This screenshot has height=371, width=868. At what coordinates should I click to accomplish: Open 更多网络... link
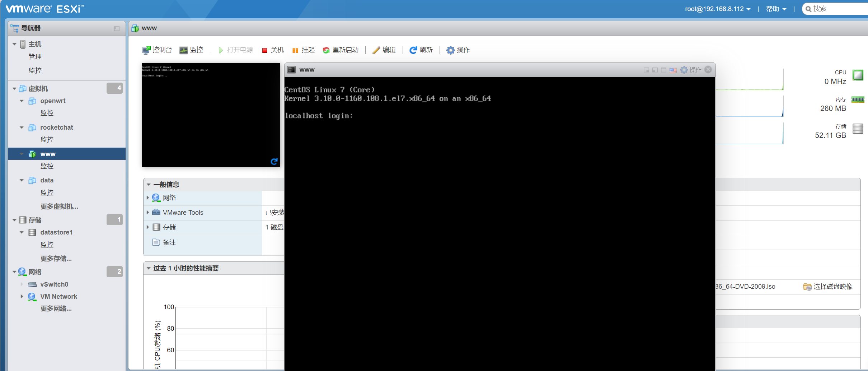(x=56, y=309)
